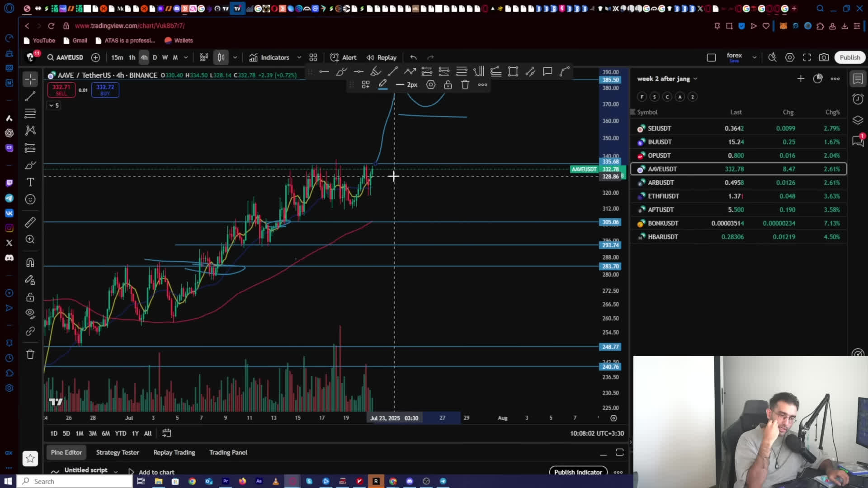868x488 pixels.
Task: Select the ruler Measure tool
Action: 30,222
